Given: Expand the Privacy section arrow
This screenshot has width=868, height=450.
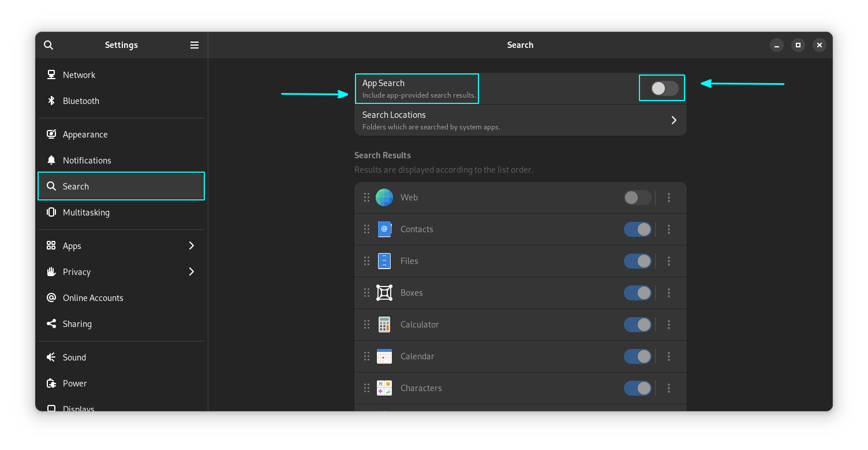Looking at the screenshot, I should [x=192, y=272].
